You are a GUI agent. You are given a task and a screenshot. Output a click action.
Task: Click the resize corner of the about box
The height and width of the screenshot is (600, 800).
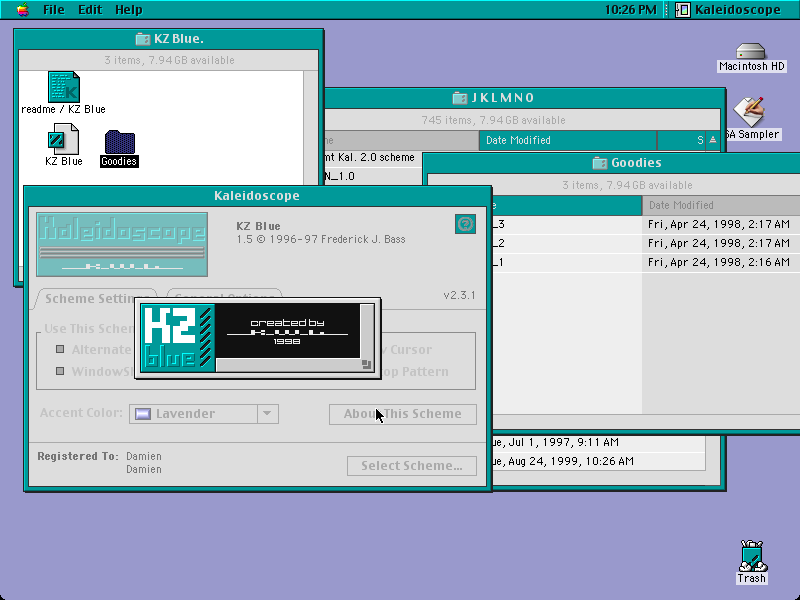366,364
